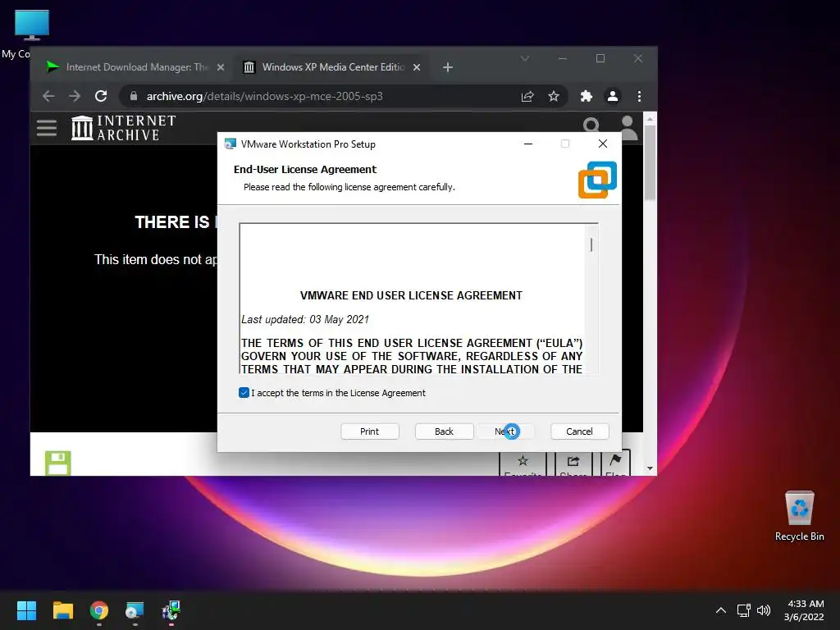
Task: Switch to Internet Download Manager tab
Action: (136, 67)
